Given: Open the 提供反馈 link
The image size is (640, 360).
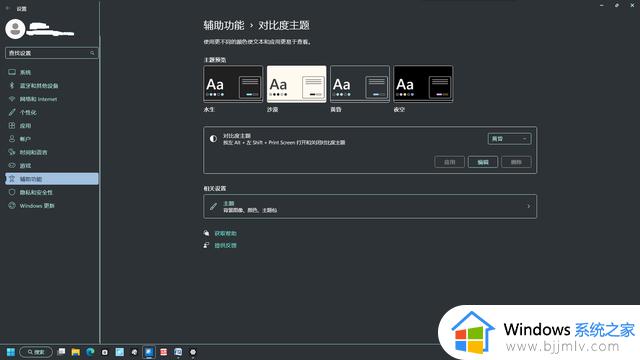Looking at the screenshot, I should 225,245.
